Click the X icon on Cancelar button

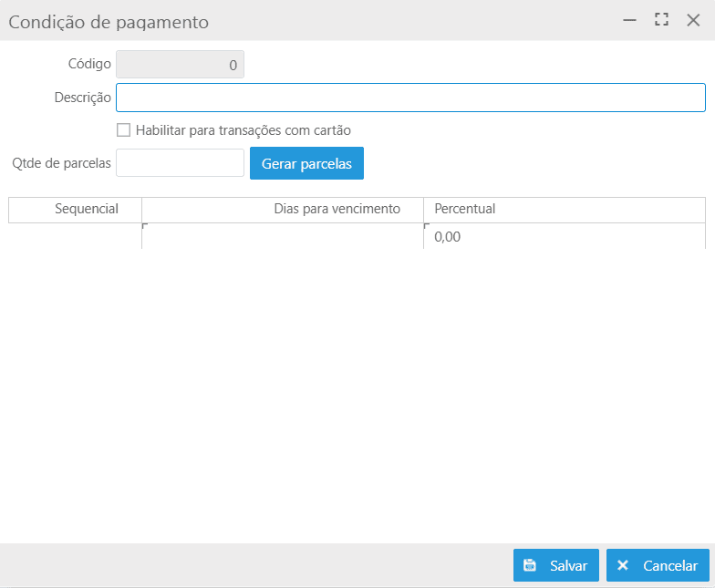pos(623,565)
